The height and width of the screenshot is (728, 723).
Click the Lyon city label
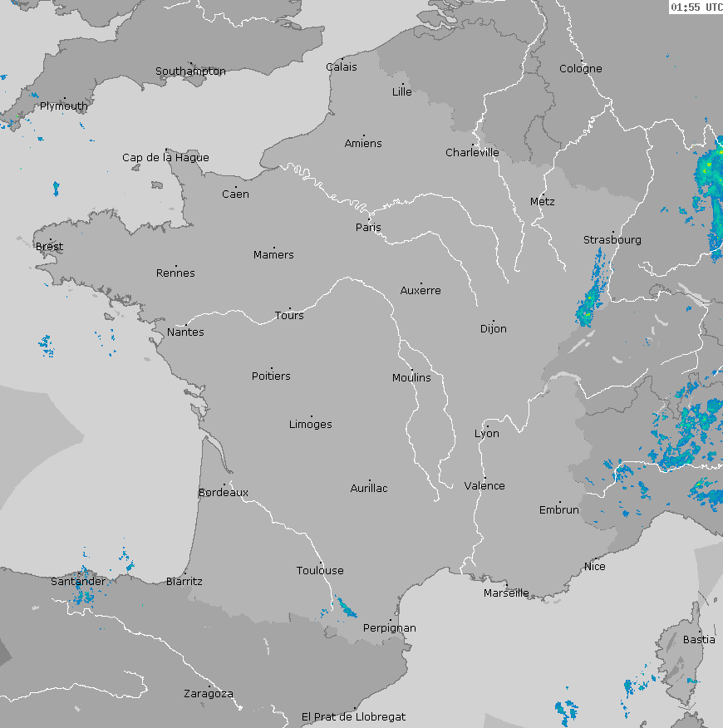[487, 434]
